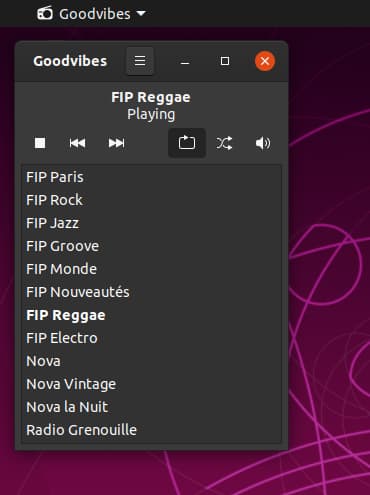
Task: Select the Radio Grenouille station
Action: point(151,430)
